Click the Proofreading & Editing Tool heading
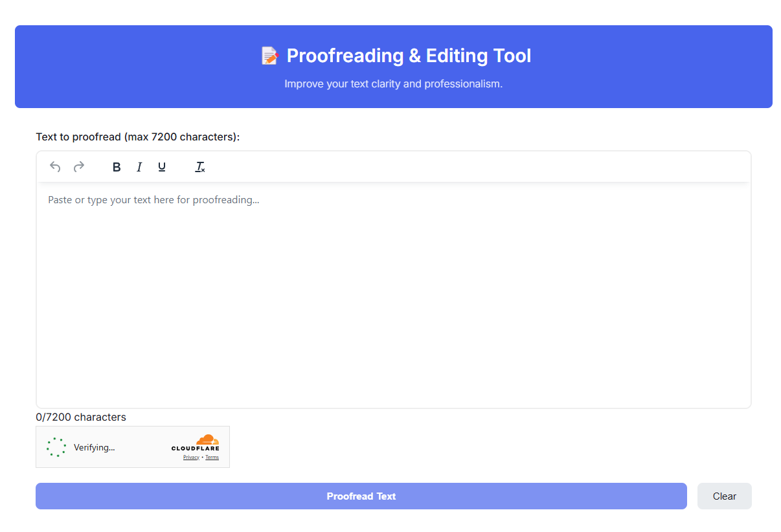 point(409,56)
